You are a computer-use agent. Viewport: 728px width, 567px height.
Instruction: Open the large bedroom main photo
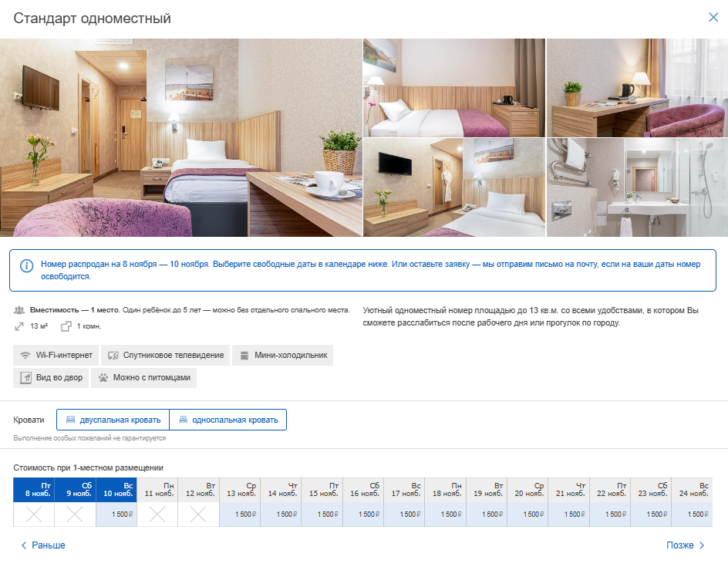(181, 137)
